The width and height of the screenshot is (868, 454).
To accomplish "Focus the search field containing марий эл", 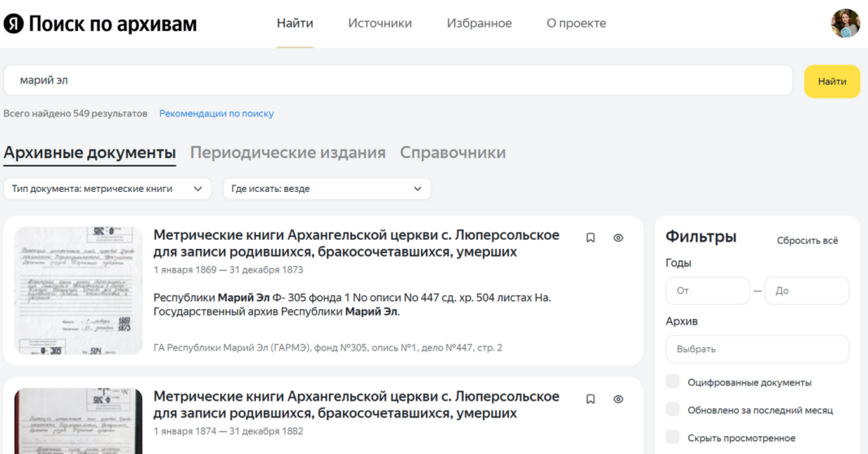I will tap(398, 81).
